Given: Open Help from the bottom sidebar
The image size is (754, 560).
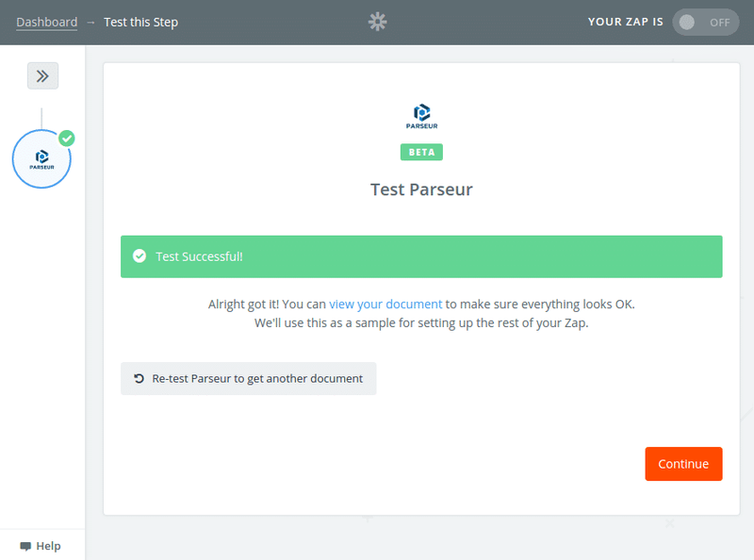Looking at the screenshot, I should pos(41,546).
